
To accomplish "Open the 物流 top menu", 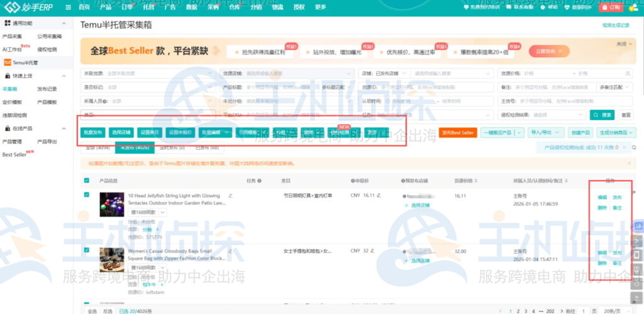I will pos(277,7).
